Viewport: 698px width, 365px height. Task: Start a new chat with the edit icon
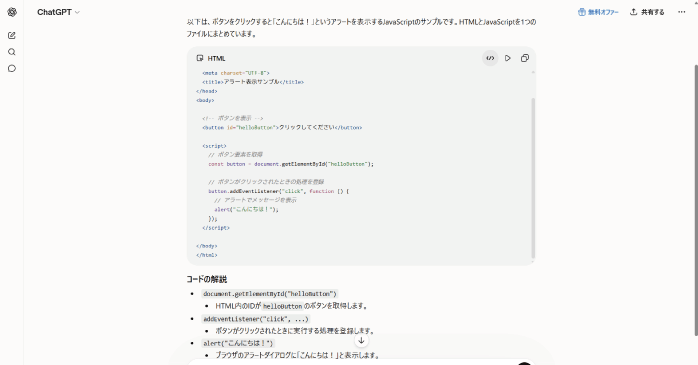tap(12, 35)
